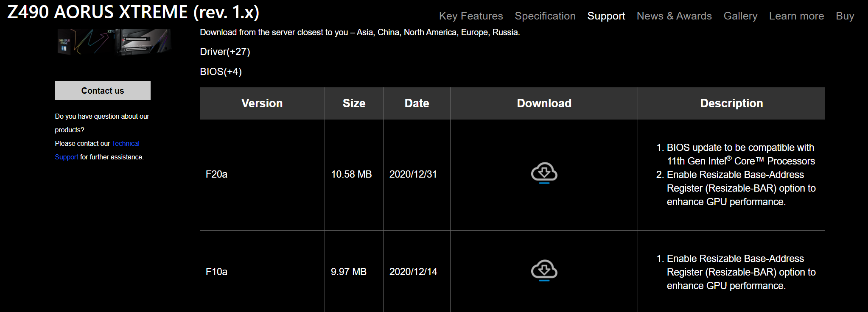Click the motherboard product thumbnail
The image size is (868, 312).
tap(114, 41)
